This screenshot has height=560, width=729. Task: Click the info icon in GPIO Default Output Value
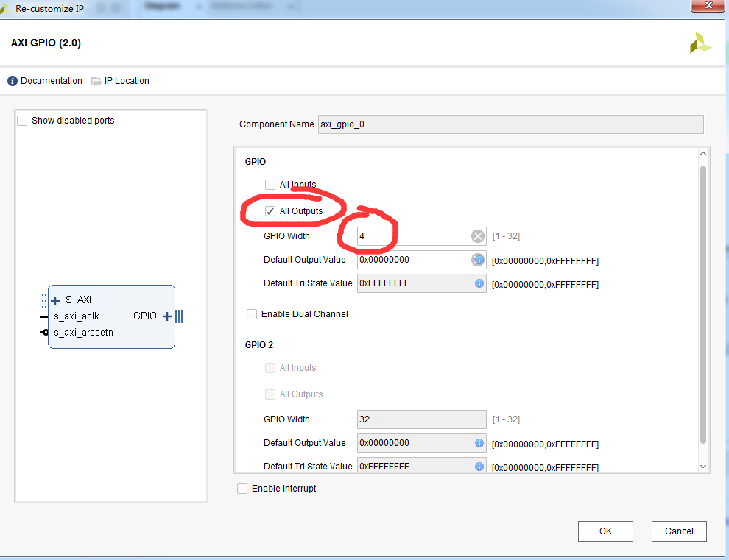478,260
